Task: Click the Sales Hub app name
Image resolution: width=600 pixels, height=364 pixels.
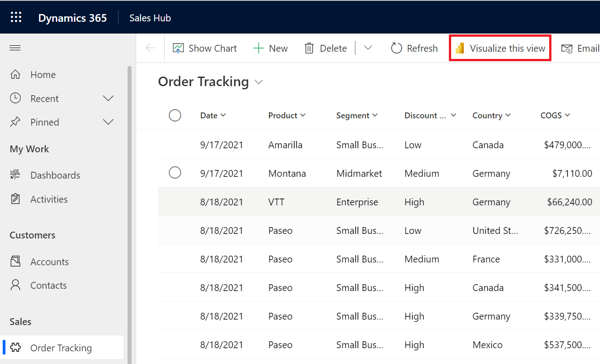Action: coord(150,18)
